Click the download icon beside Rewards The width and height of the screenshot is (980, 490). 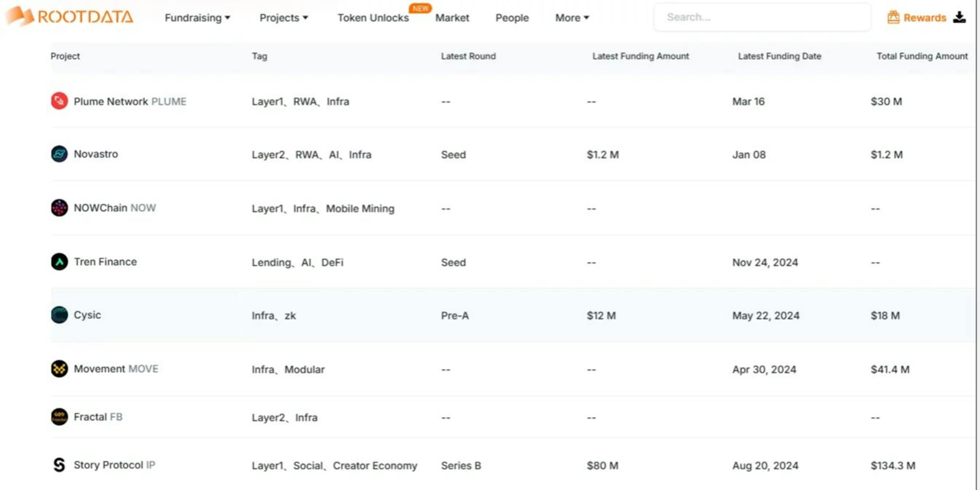point(959,17)
